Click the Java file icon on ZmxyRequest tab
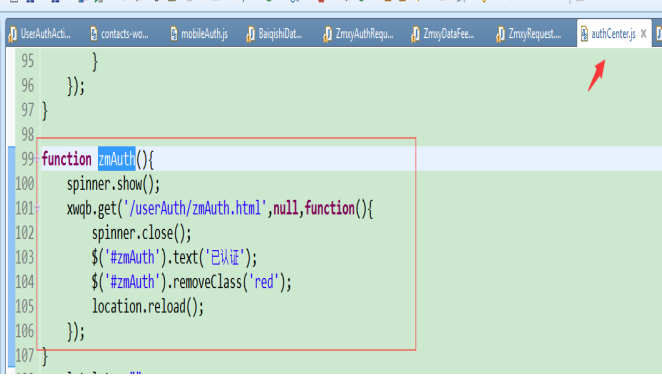This screenshot has height=378, width=662. point(501,34)
